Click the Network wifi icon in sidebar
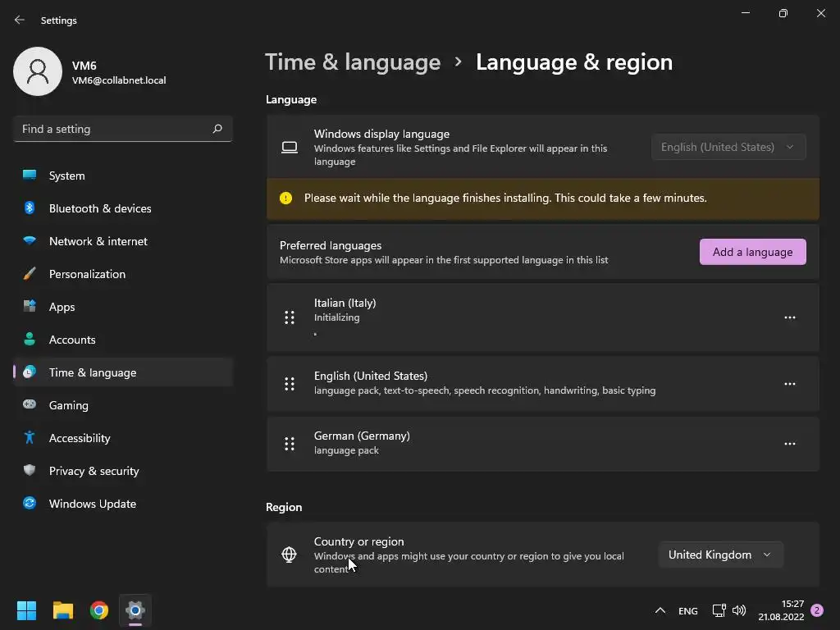This screenshot has height=630, width=840. coord(30,240)
